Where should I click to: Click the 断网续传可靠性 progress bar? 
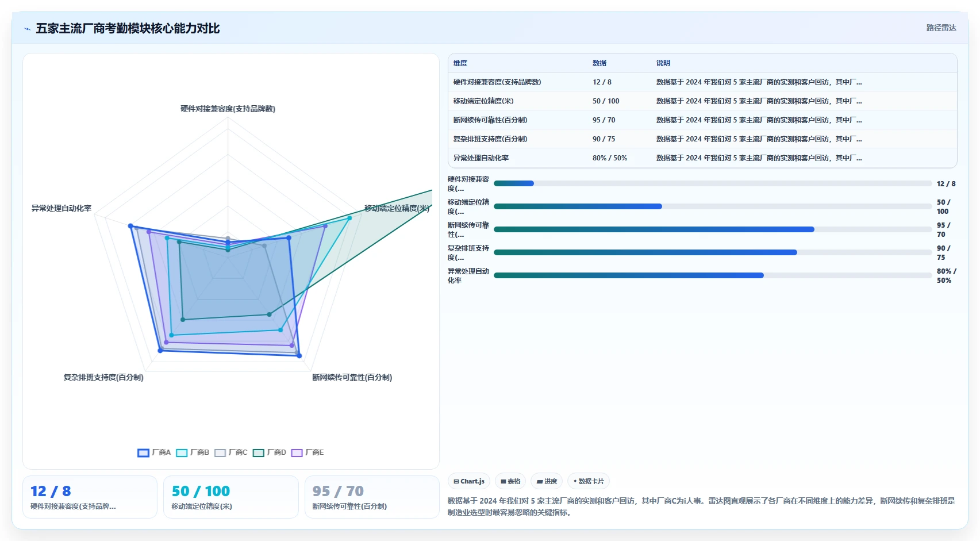tap(713, 229)
